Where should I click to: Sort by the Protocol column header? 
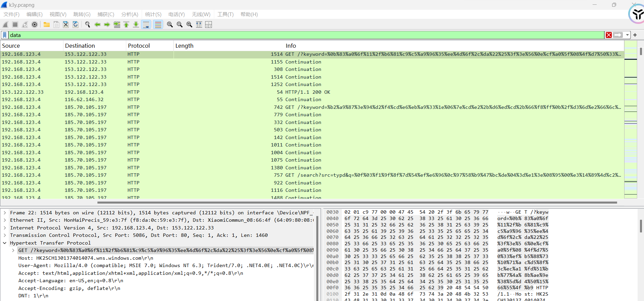[x=150, y=46]
